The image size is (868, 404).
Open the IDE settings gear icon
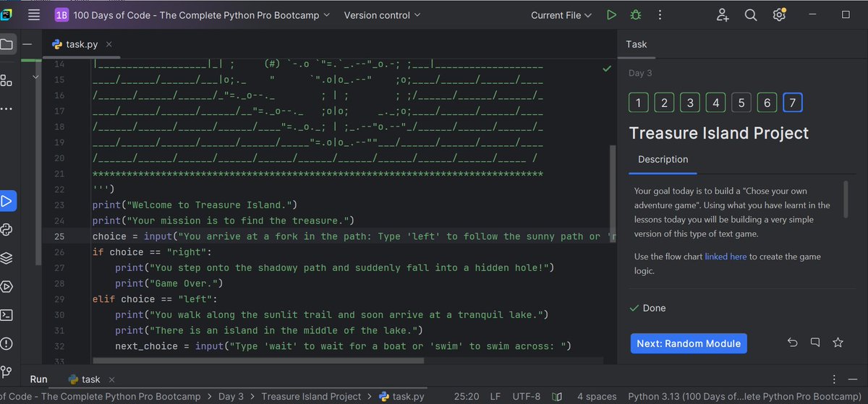[x=779, y=14]
